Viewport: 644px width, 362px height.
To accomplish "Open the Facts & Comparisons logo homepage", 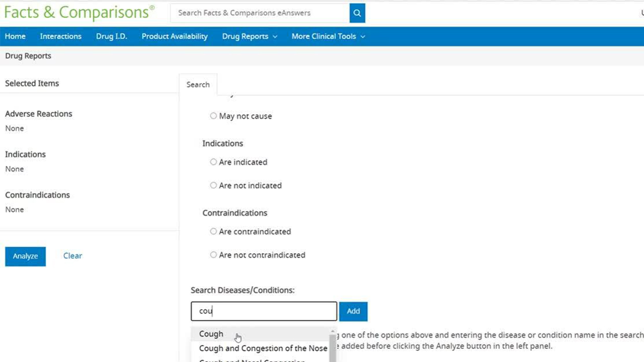I will click(x=79, y=12).
